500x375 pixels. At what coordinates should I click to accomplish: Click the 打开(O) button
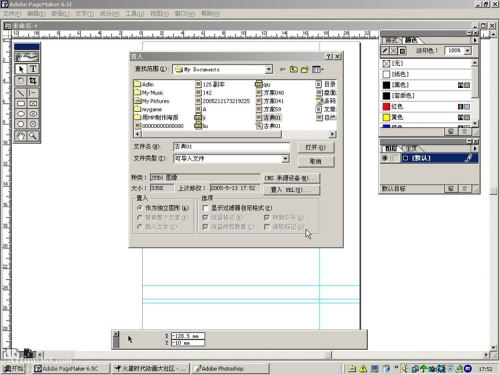pos(316,147)
